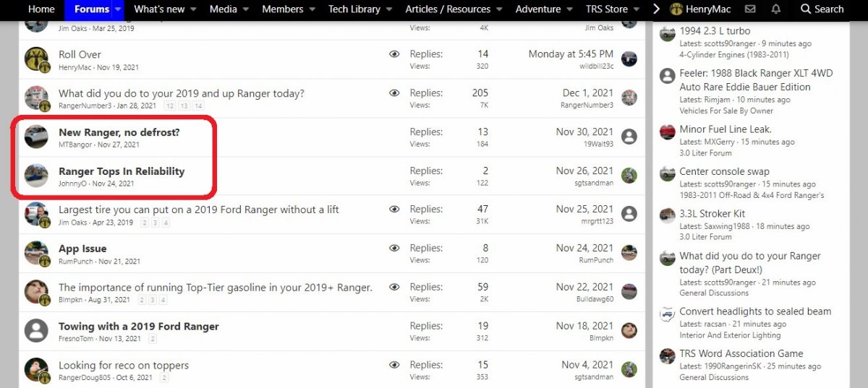
Task: Expand the Forums dropdown arrow
Action: (119, 9)
